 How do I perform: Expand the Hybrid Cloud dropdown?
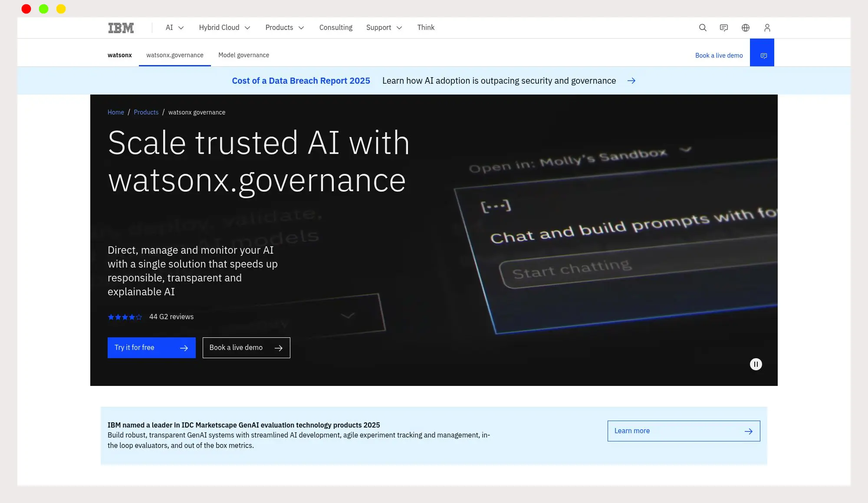(224, 28)
